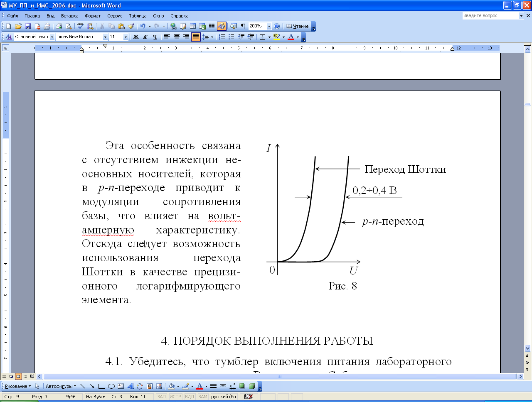Viewport: 532px width, 402px height.
Task: Open the Правка menu
Action: pyautogui.click(x=32, y=16)
